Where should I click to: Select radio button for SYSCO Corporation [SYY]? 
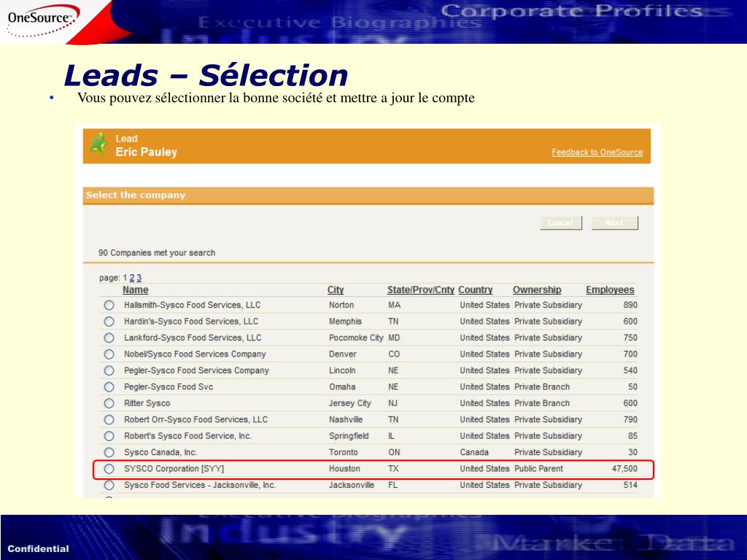point(109,469)
